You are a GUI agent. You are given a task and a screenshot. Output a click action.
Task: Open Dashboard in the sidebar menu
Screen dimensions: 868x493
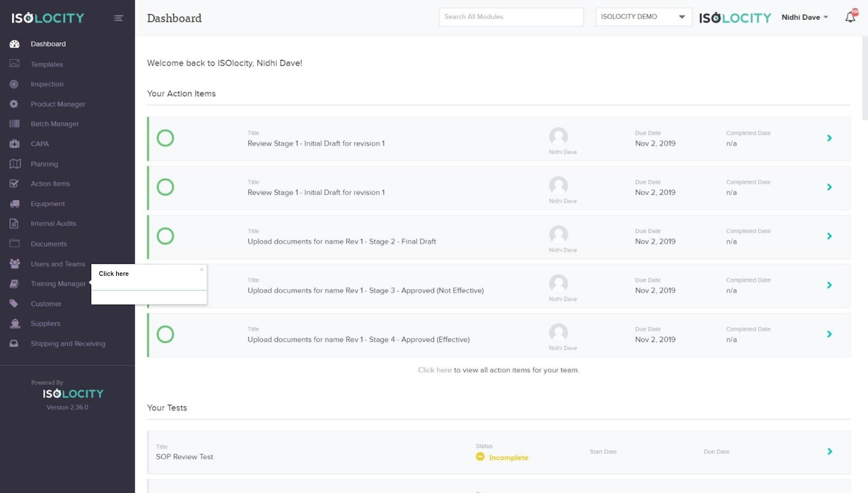48,44
